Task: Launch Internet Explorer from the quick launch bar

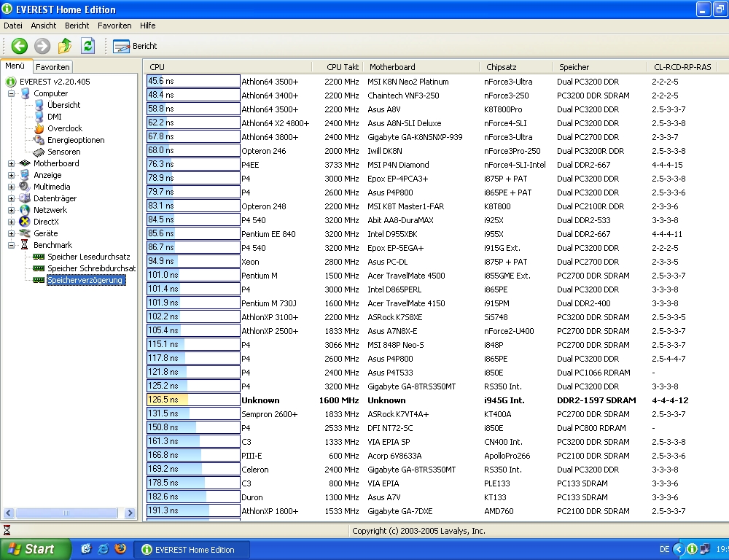Action: pos(103,549)
